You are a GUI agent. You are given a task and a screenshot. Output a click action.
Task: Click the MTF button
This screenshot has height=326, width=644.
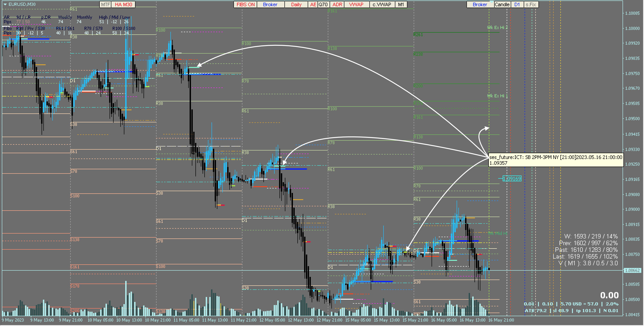point(105,4)
